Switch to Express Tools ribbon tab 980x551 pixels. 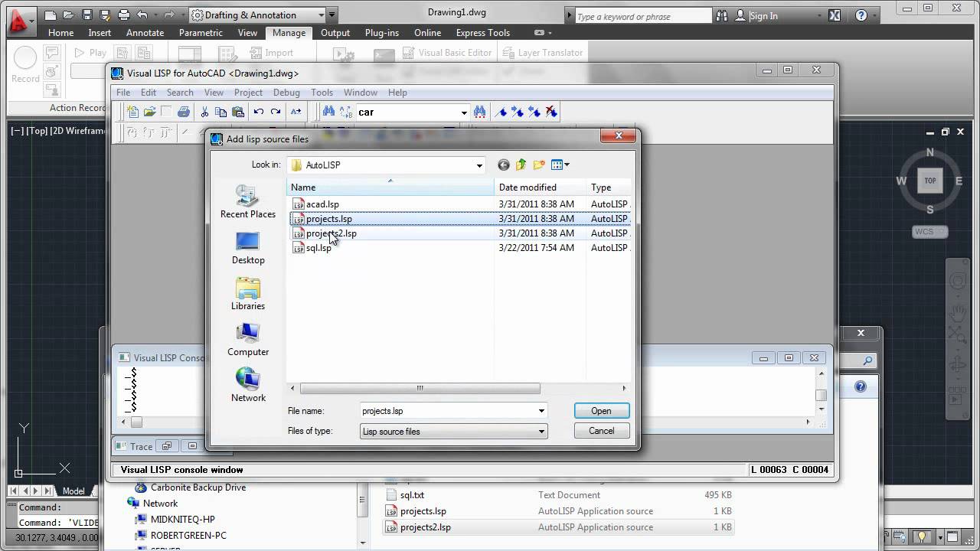click(x=483, y=33)
